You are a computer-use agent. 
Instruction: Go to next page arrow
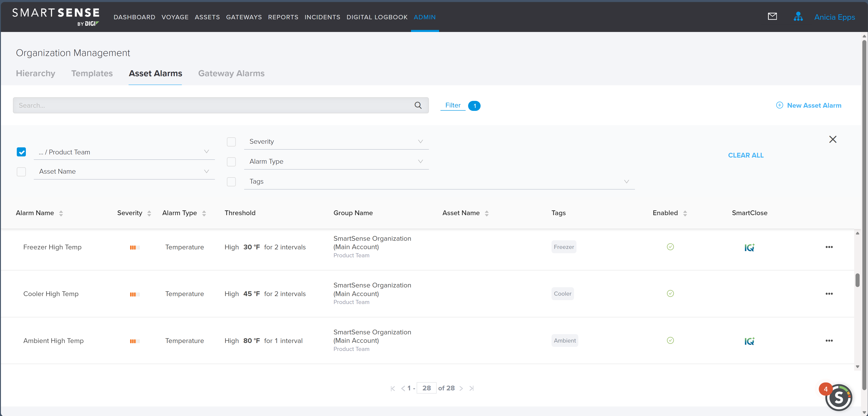461,388
